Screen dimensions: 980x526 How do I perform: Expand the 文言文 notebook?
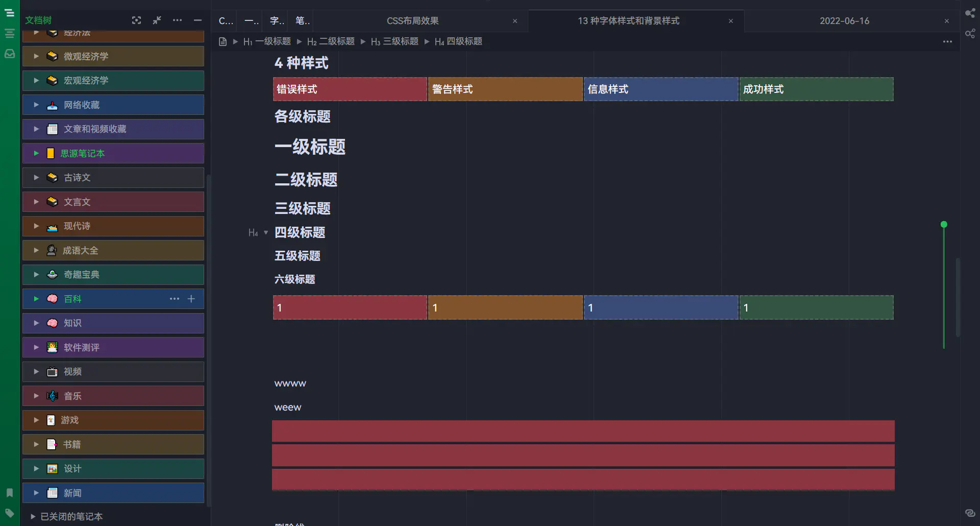point(36,202)
